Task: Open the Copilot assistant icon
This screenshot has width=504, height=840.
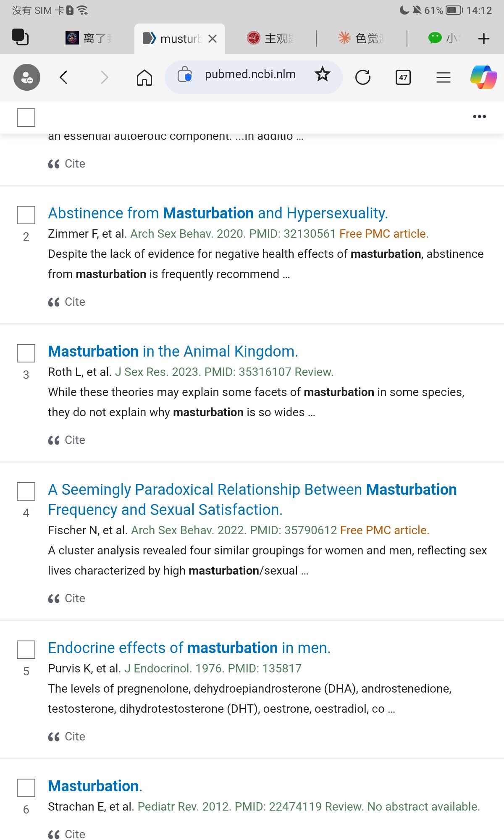Action: pos(483,77)
